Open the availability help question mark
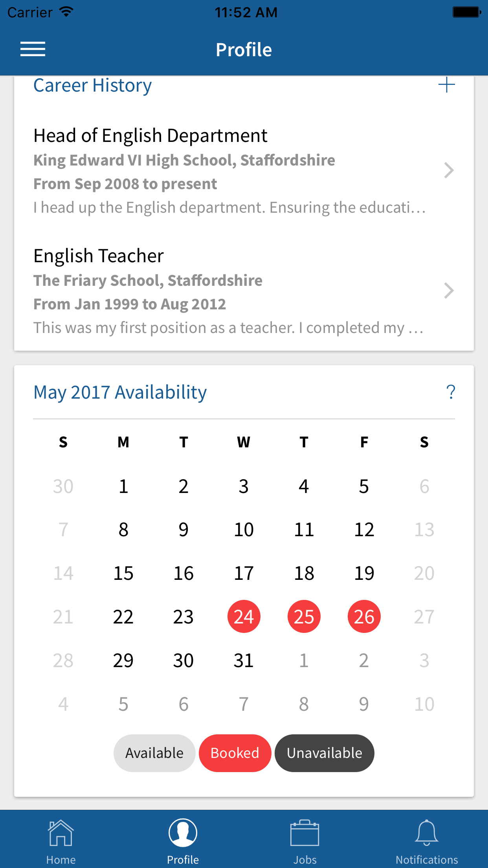 451,392
